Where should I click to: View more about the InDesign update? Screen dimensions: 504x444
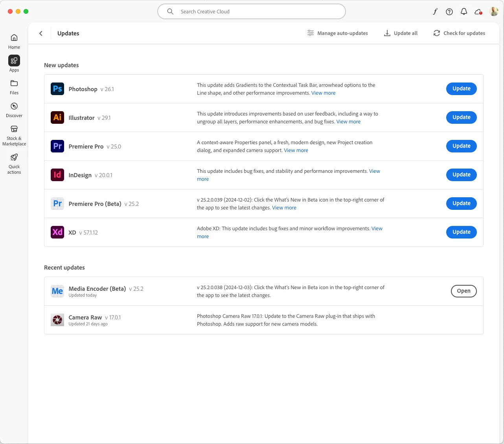click(375, 171)
